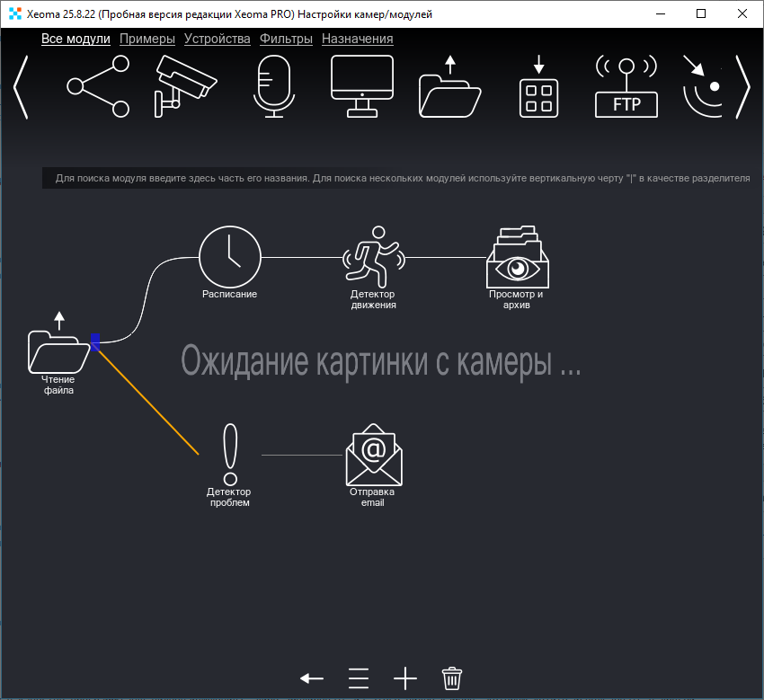Image resolution: width=764 pixels, height=700 pixels.
Task: Click the Problems Detector exclamation module
Action: coord(229,454)
